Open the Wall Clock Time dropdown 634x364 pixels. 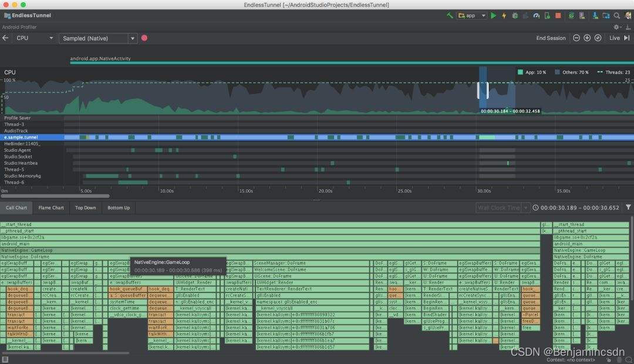pyautogui.click(x=503, y=208)
